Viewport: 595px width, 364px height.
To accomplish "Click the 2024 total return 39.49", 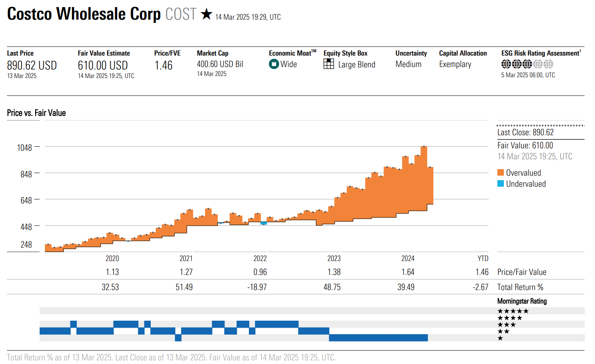I will [x=406, y=287].
